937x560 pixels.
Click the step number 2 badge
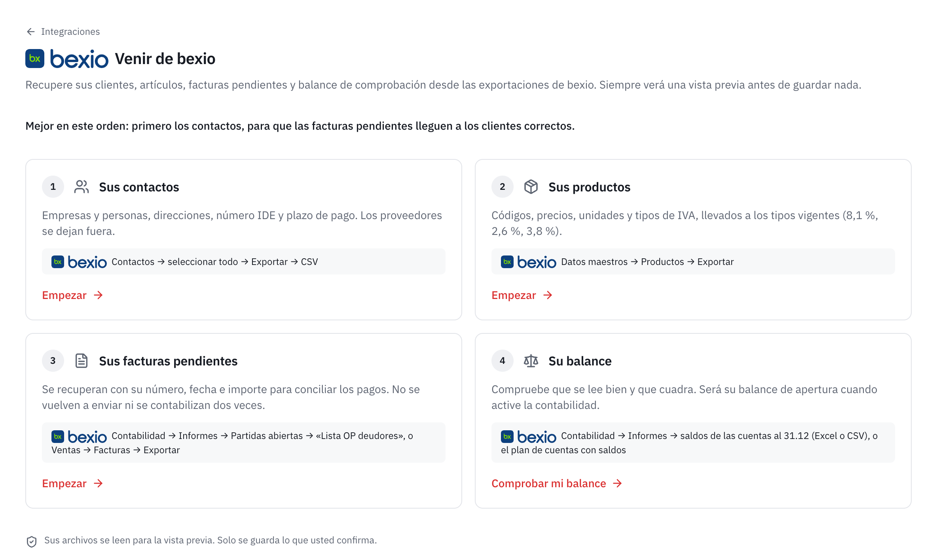tap(503, 187)
